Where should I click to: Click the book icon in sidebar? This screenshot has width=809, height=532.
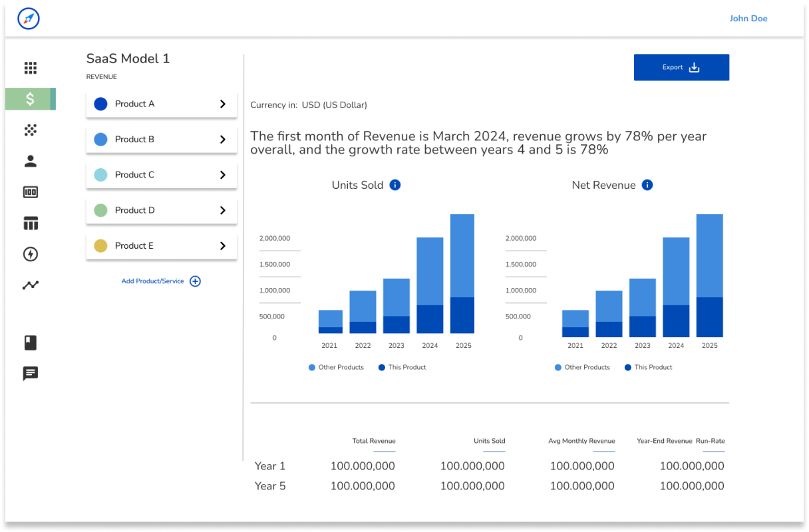click(x=31, y=342)
